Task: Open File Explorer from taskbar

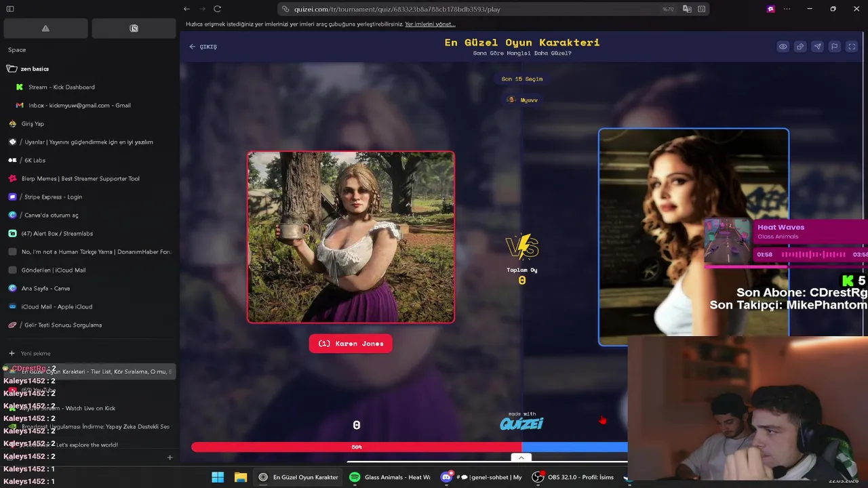Action: click(241, 477)
